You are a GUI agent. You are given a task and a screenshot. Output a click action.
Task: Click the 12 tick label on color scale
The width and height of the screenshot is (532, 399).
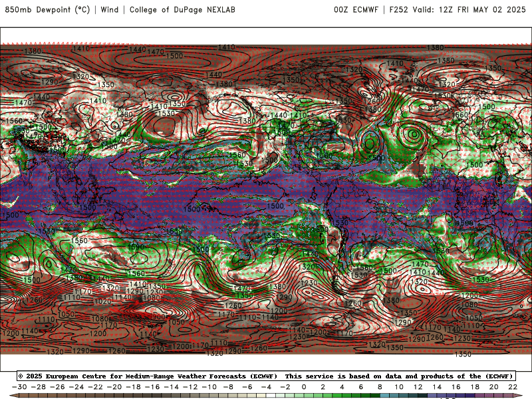[x=418, y=387]
